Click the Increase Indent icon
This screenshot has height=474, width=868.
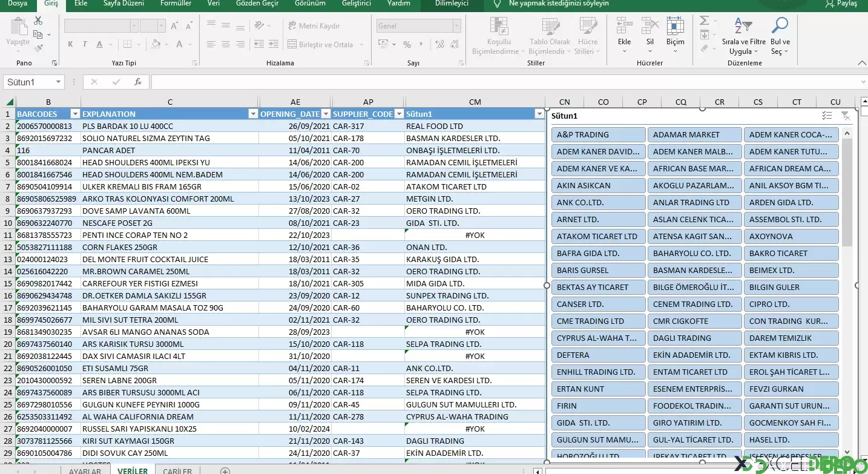pos(274,44)
